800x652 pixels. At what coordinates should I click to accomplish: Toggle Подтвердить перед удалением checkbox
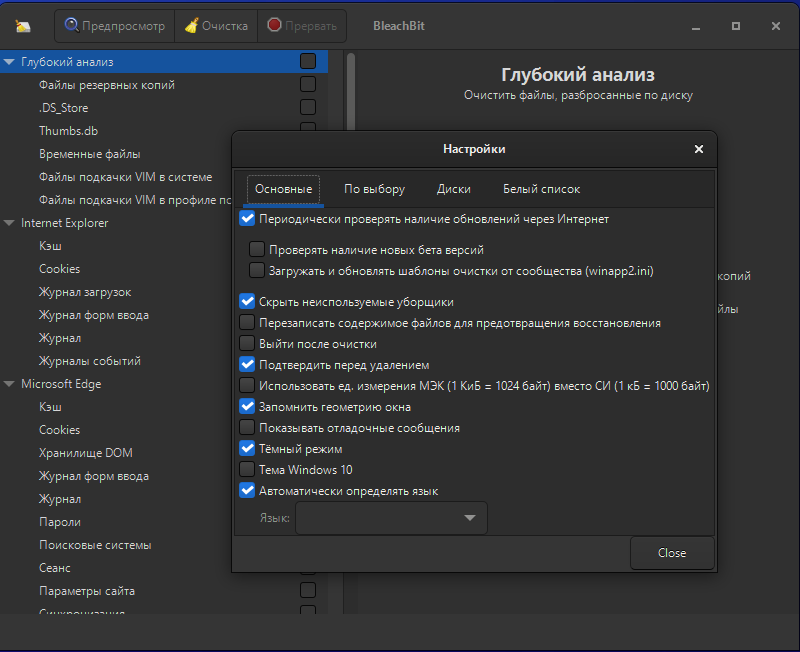pyautogui.click(x=247, y=365)
